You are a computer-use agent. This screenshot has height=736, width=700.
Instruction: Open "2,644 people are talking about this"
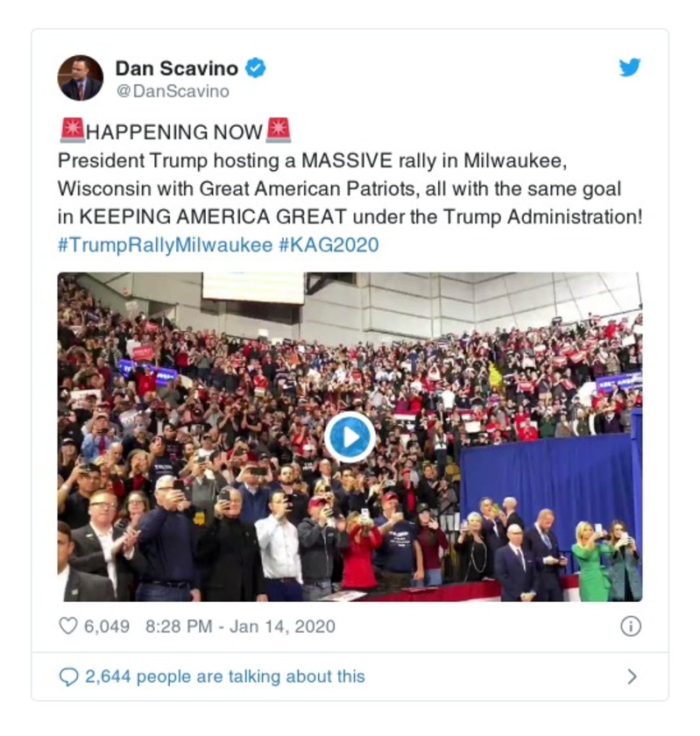(x=225, y=676)
